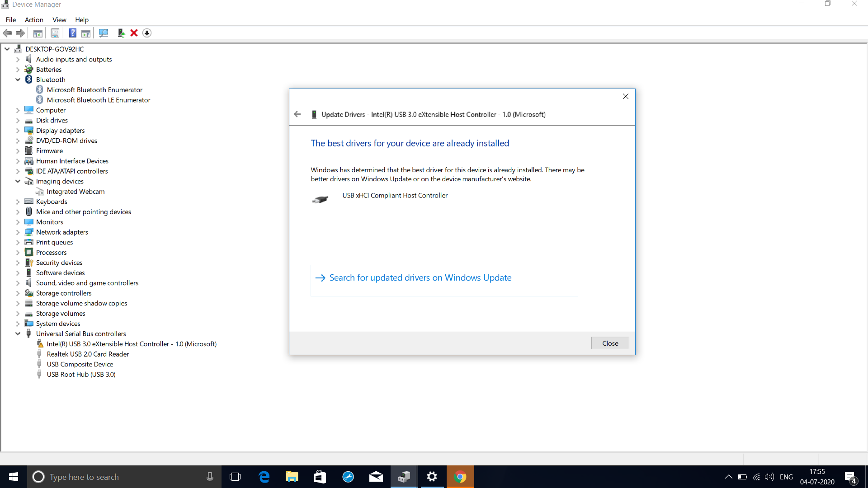This screenshot has height=488, width=868.
Task: Open Google Chrome from taskbar
Action: tap(460, 477)
